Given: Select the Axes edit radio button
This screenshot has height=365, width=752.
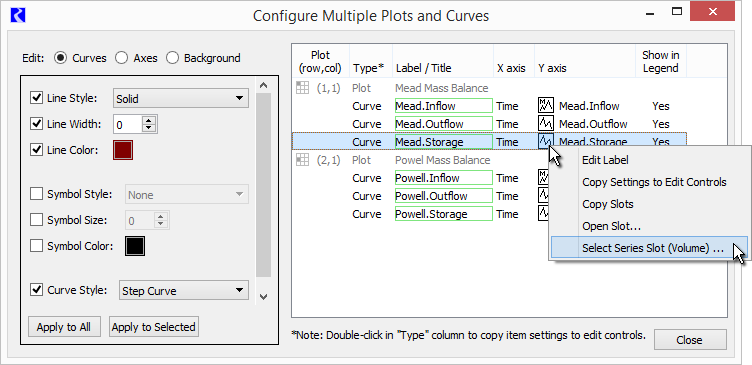Looking at the screenshot, I should click(x=122, y=58).
